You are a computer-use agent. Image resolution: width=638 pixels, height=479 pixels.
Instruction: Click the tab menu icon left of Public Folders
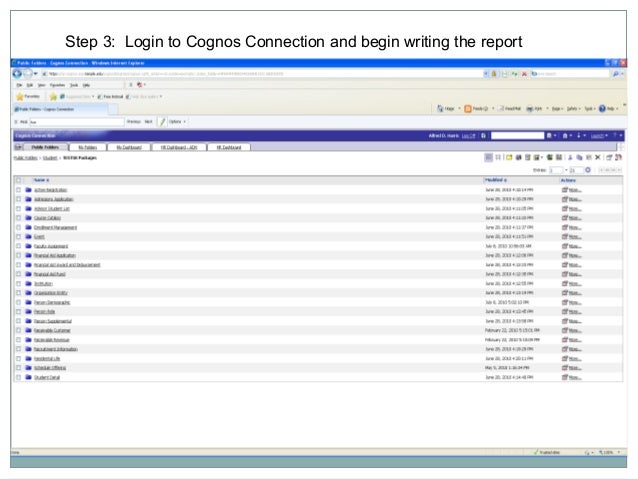pyautogui.click(x=18, y=147)
